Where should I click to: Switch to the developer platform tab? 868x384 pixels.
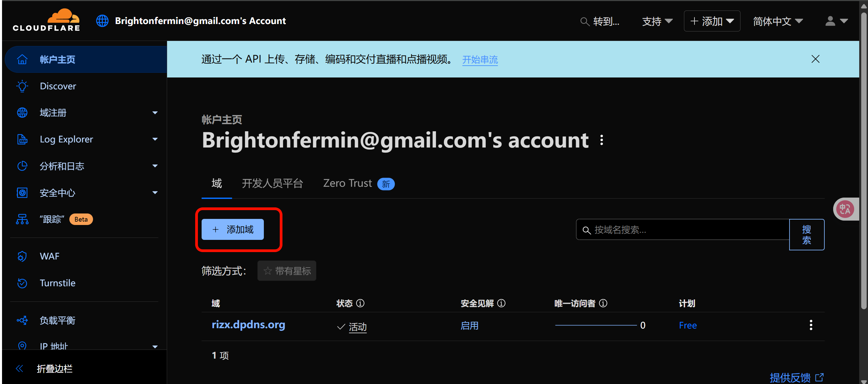[x=272, y=183]
